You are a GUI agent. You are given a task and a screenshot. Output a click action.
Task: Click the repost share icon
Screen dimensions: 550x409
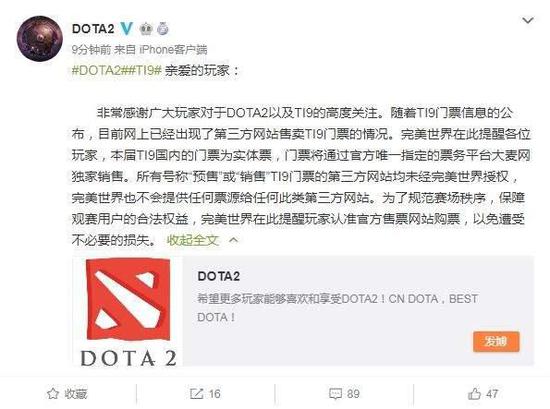[196, 394]
